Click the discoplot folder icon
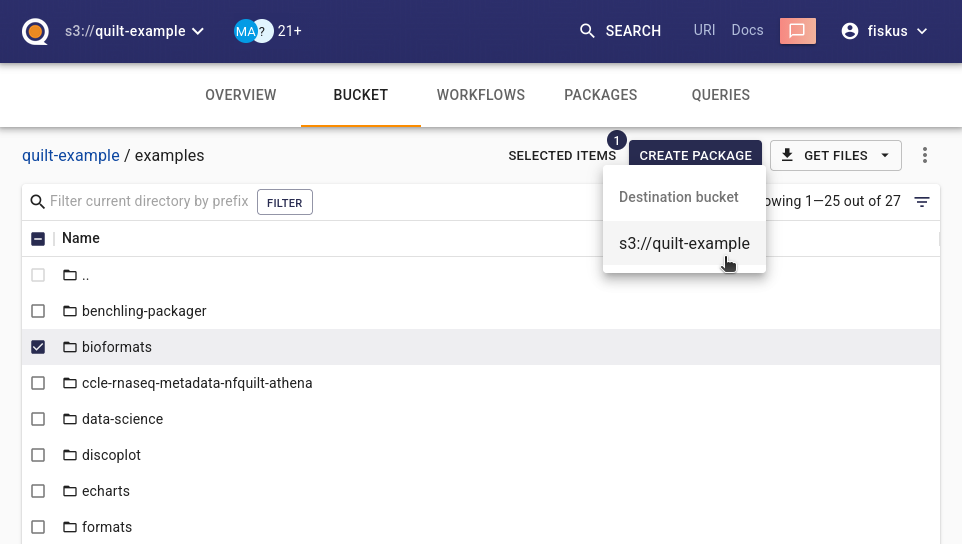The width and height of the screenshot is (962, 544). pos(70,455)
